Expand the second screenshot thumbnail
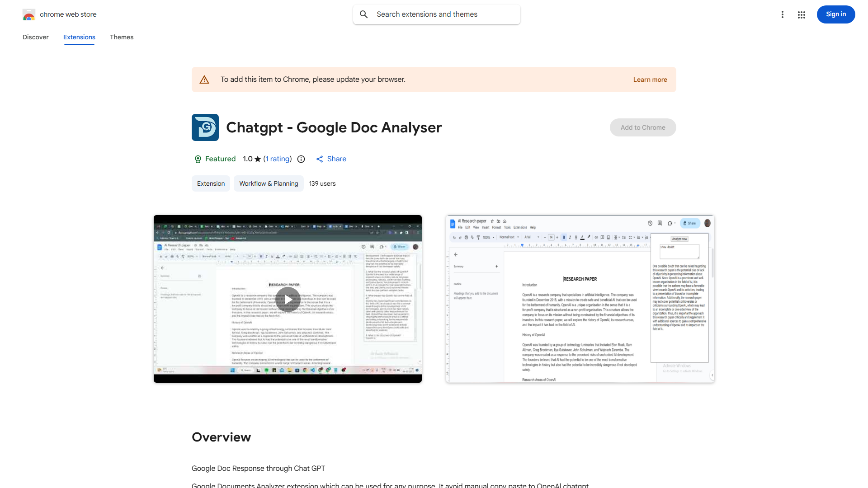This screenshot has height=488, width=868. click(580, 298)
